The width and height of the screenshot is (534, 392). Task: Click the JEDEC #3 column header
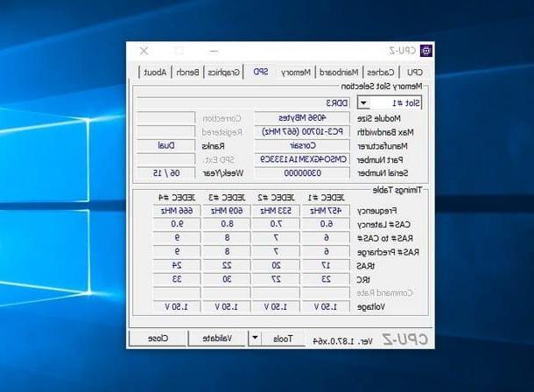pos(227,198)
